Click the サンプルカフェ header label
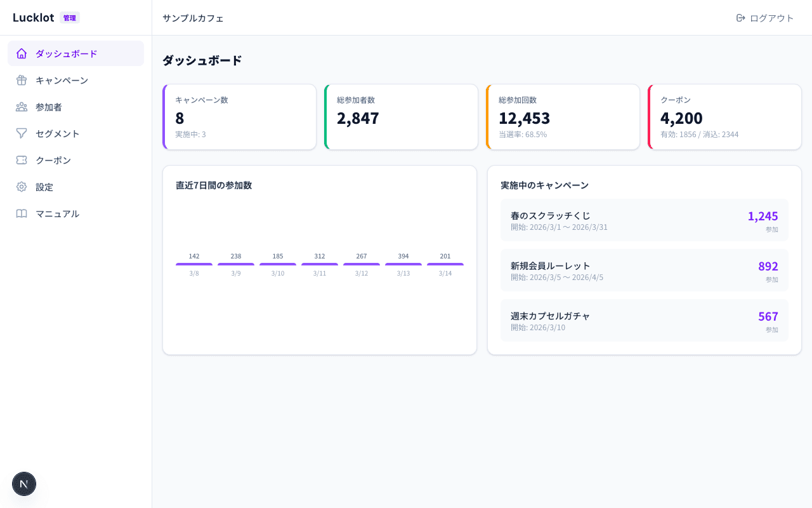Image resolution: width=812 pixels, height=508 pixels. pos(192,18)
